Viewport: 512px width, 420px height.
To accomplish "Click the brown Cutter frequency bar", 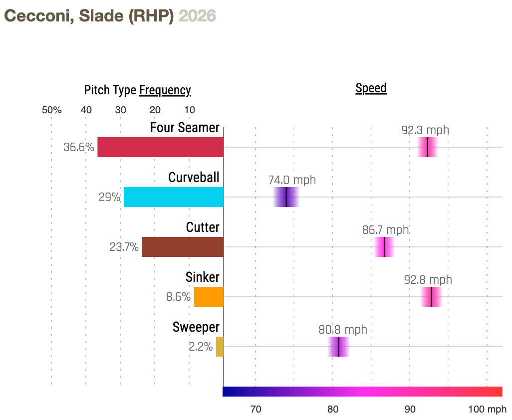I will click(183, 247).
